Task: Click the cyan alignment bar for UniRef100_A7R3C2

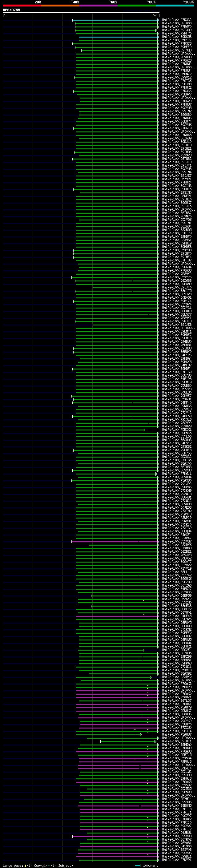Action: (x=115, y=20)
